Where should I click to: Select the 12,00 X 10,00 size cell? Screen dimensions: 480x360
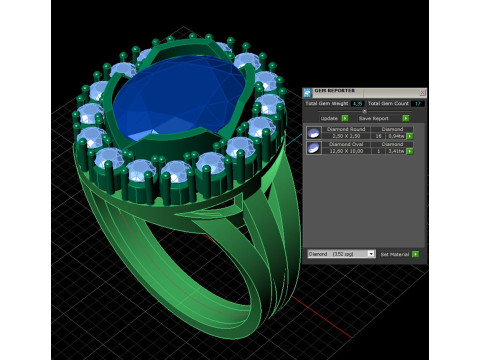pyautogui.click(x=346, y=151)
